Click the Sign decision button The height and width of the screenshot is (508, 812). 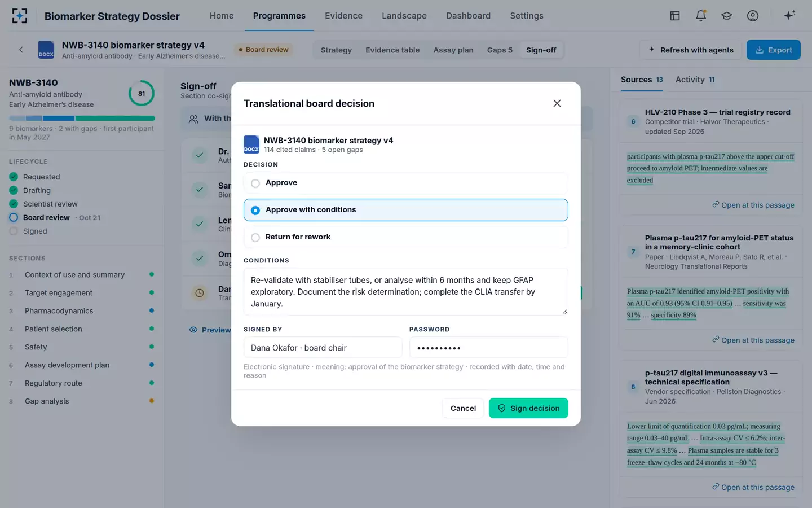tap(528, 408)
